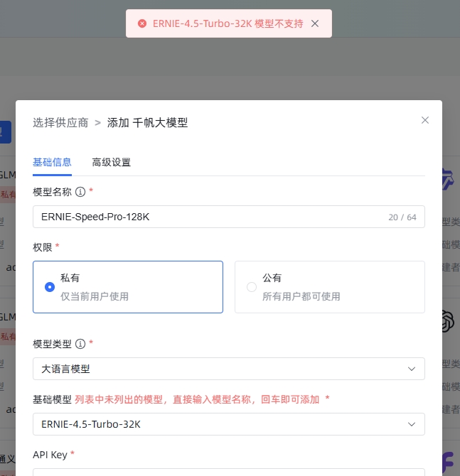Click the chevron of 基础模型 selector
Image resolution: width=460 pixels, height=476 pixels.
click(x=412, y=424)
